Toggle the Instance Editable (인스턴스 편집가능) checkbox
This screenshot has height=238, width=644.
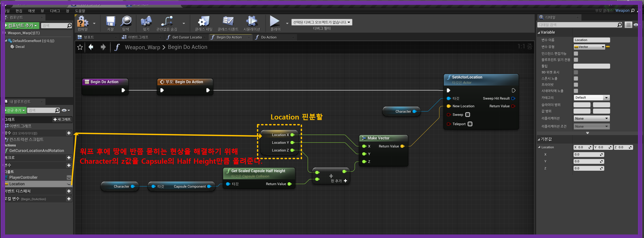coord(576,54)
